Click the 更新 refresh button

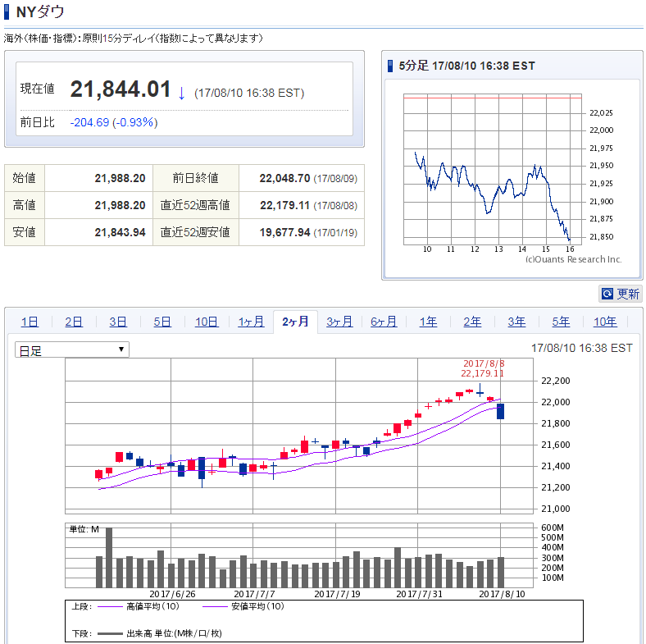pos(621,294)
